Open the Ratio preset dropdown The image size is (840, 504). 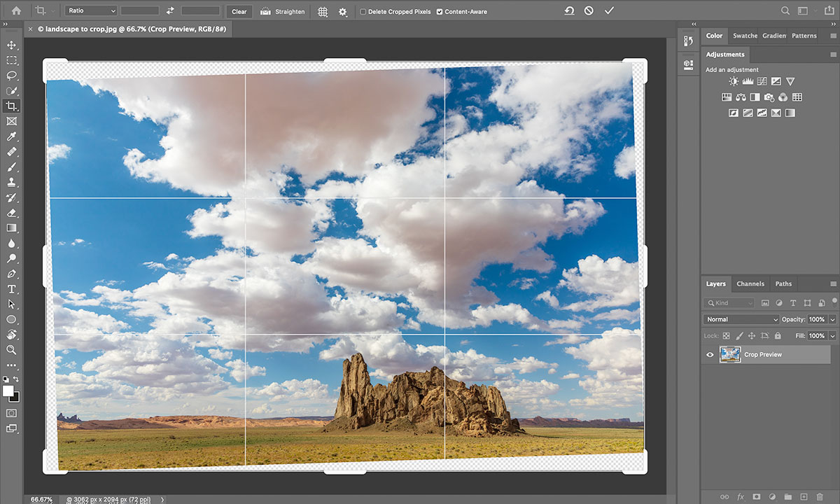[x=91, y=11]
